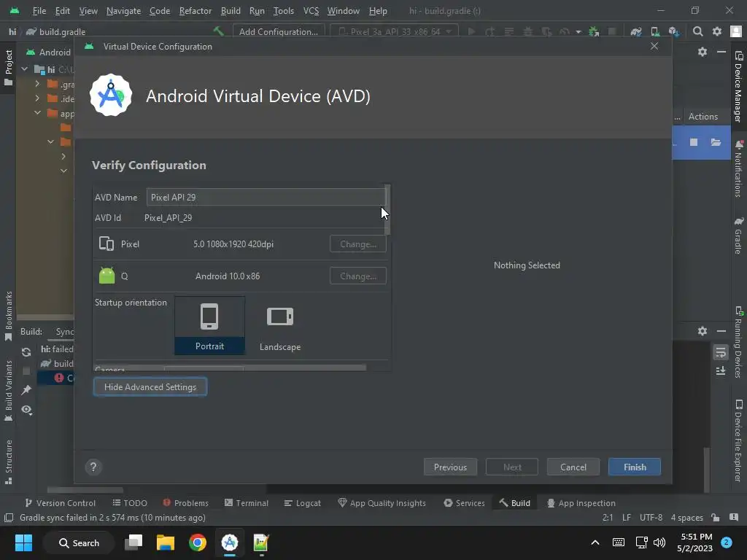Expand the .gra folder in project tree
747x560 pixels.
(x=37, y=84)
